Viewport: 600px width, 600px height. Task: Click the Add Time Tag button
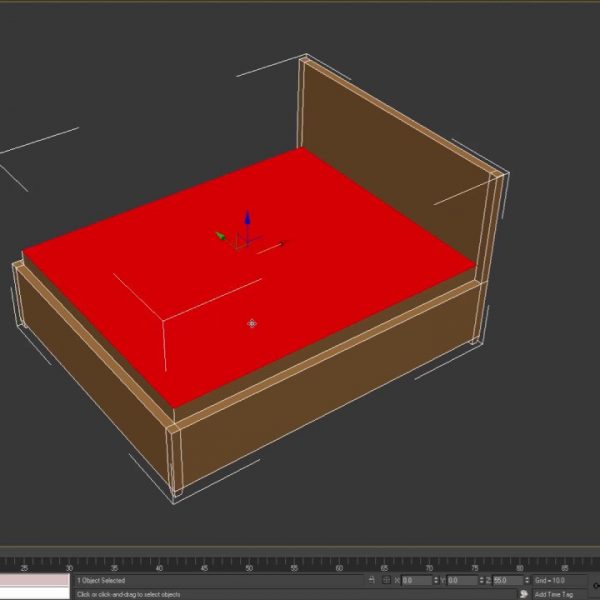554,594
